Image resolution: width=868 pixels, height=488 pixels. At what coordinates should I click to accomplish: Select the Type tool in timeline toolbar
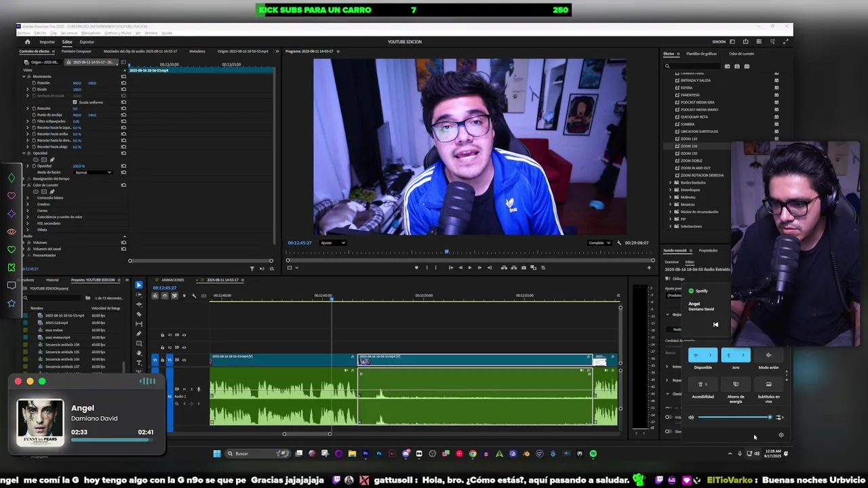139,363
